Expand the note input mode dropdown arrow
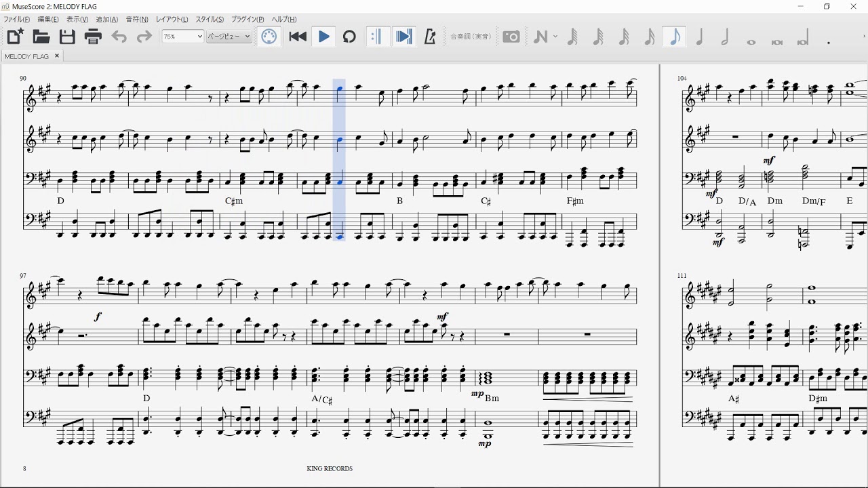Screen dimensions: 868x488 coord(555,37)
